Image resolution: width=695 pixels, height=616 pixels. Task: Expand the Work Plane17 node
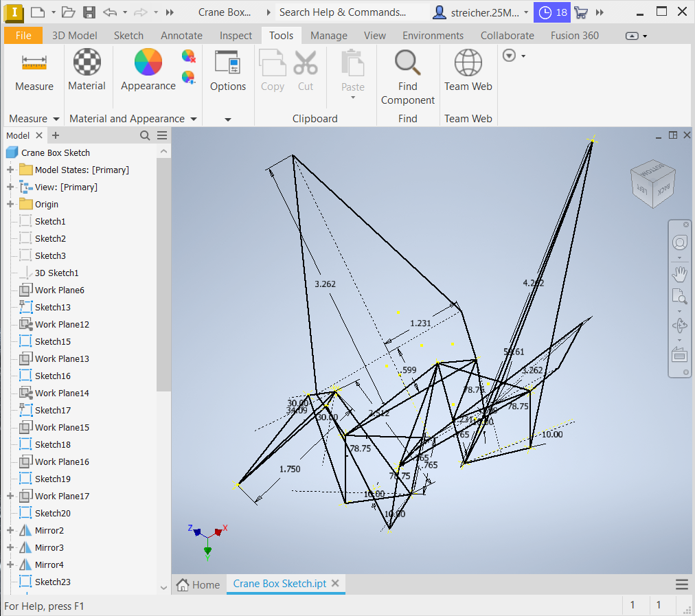click(x=10, y=496)
